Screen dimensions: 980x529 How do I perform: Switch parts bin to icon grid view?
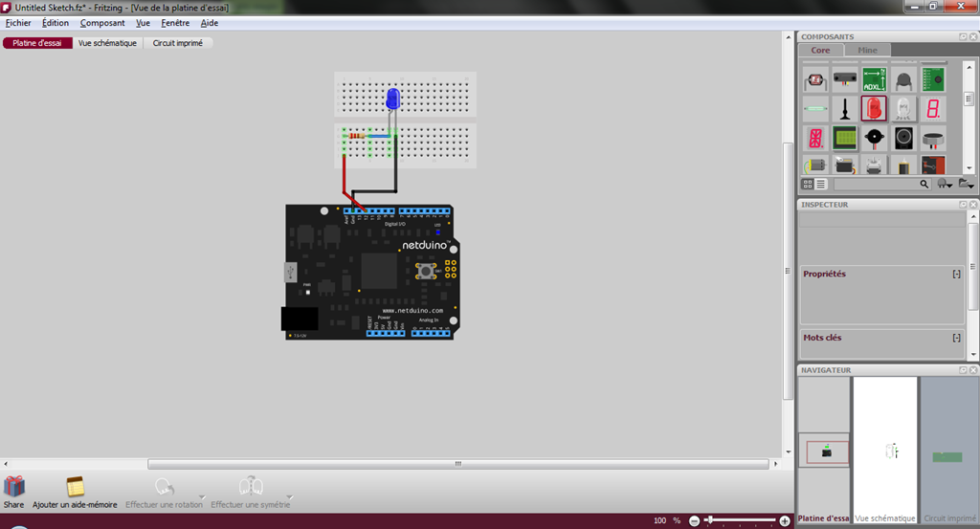(x=808, y=185)
